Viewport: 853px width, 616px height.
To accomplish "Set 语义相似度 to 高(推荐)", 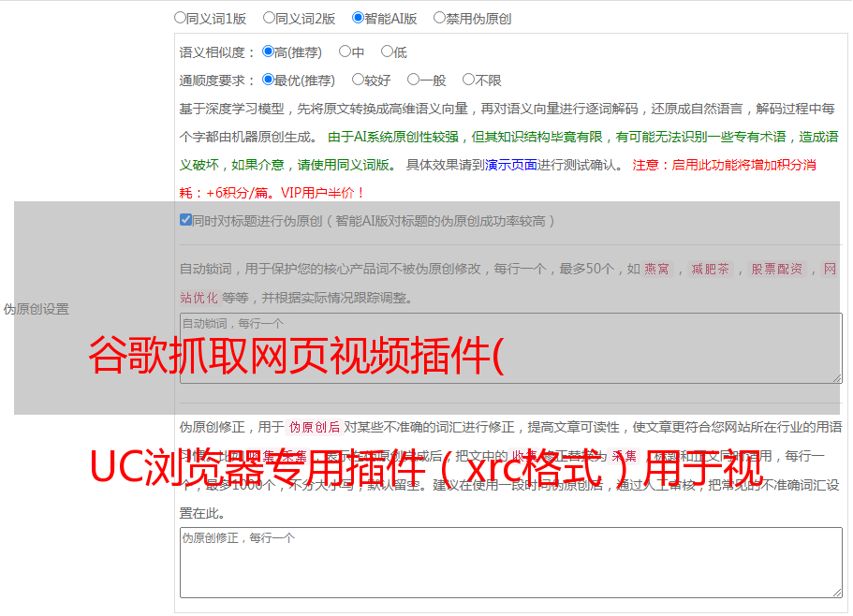I will point(268,51).
